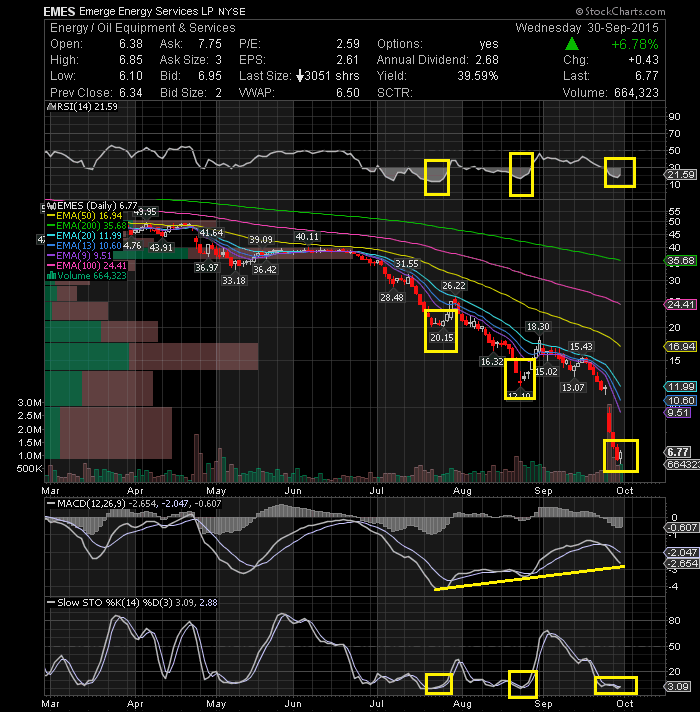The image size is (700, 712).
Task: Click the Open price 6.38
Action: [131, 44]
